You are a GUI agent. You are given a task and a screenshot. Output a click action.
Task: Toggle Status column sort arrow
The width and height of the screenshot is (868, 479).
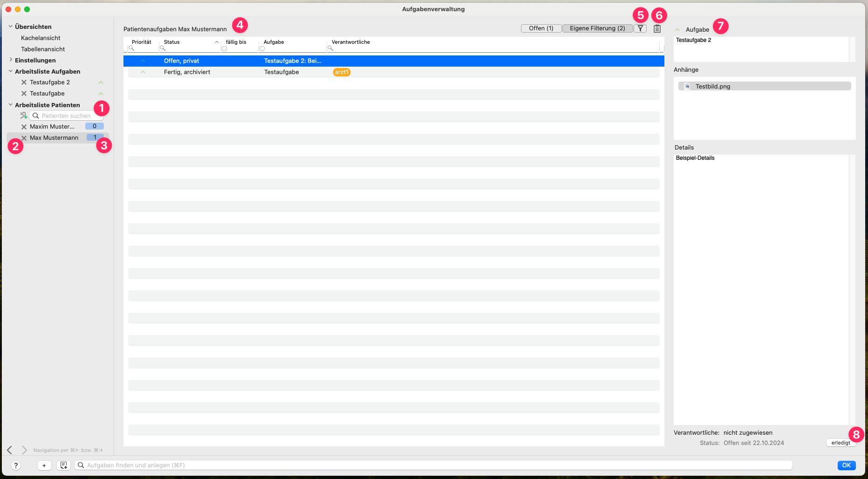(x=217, y=42)
